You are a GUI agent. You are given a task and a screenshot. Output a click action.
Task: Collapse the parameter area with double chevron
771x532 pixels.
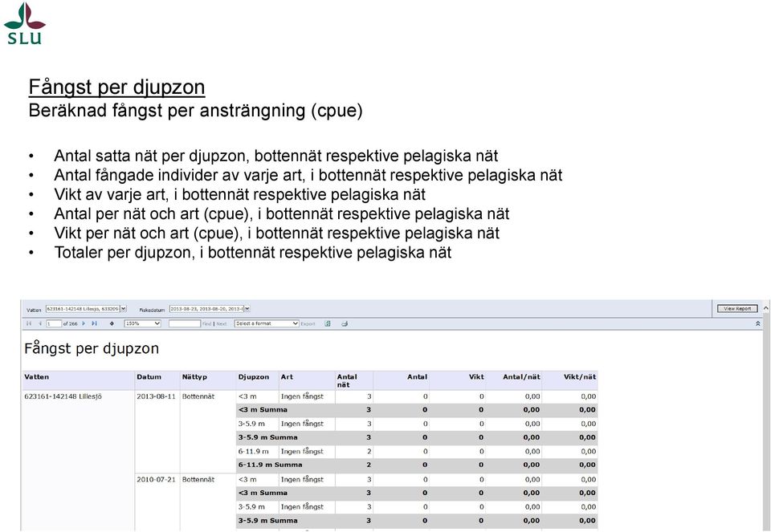(x=757, y=323)
